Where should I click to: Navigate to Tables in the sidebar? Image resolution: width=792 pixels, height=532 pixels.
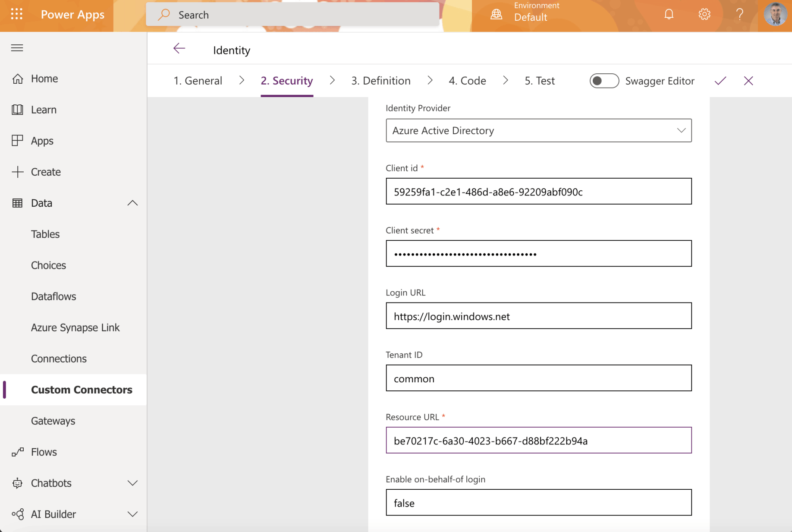point(45,234)
